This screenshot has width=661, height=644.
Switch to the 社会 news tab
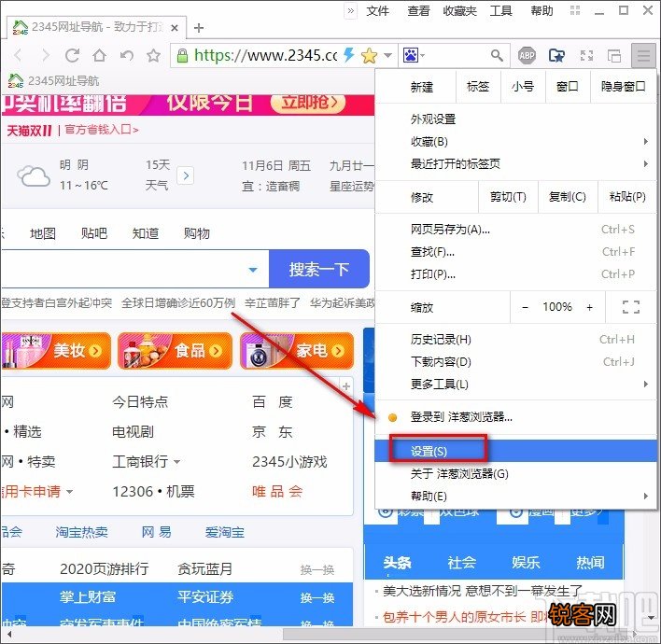[x=461, y=563]
